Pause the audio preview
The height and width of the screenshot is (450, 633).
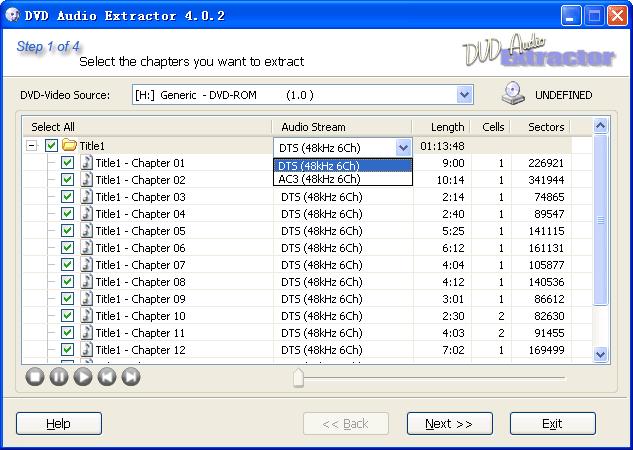click(x=59, y=377)
